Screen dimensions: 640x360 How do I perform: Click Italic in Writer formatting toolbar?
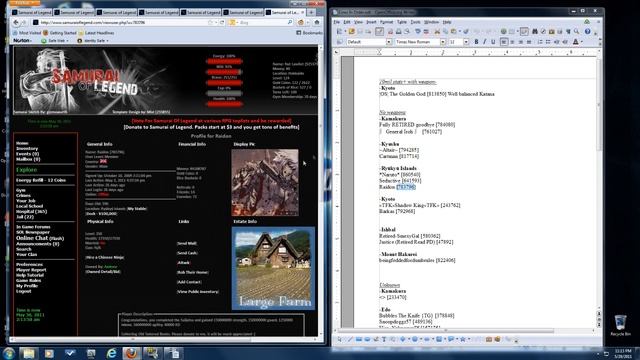(484, 42)
